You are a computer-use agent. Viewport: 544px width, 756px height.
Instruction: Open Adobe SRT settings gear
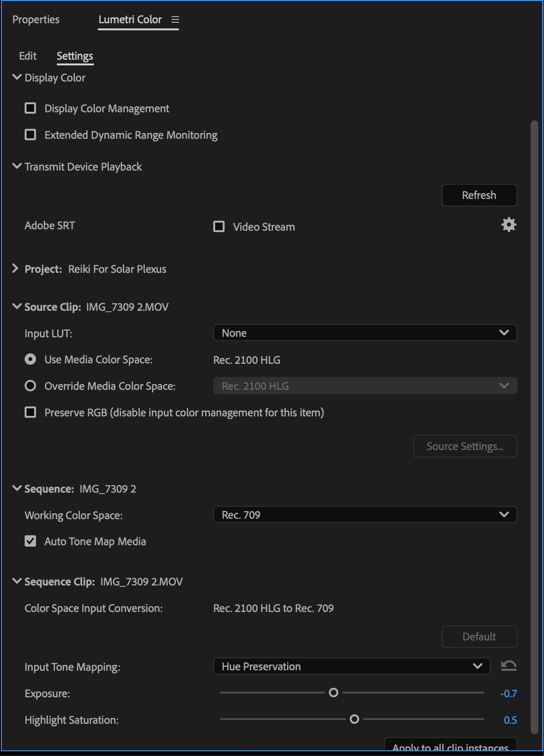[508, 225]
